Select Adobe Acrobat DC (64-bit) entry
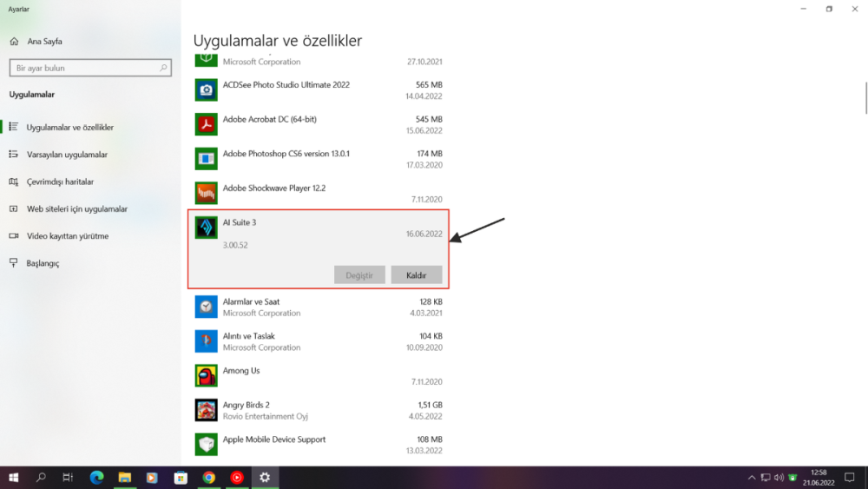This screenshot has width=868, height=489. point(319,124)
